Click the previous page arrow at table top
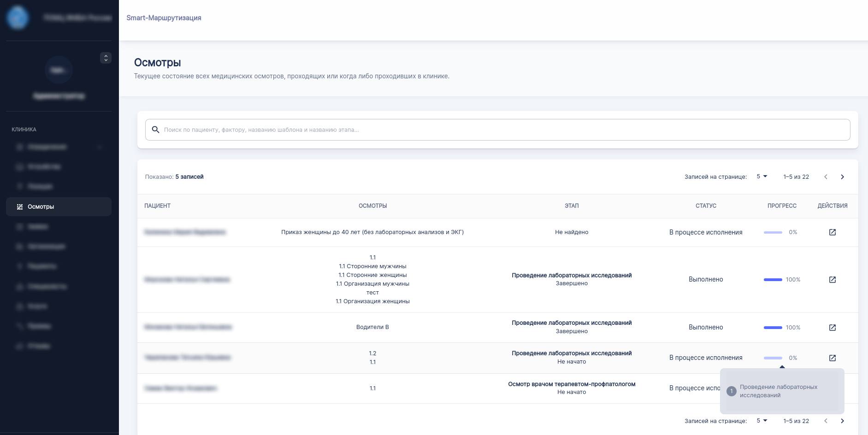Viewport: 868px width, 435px height. 826,177
